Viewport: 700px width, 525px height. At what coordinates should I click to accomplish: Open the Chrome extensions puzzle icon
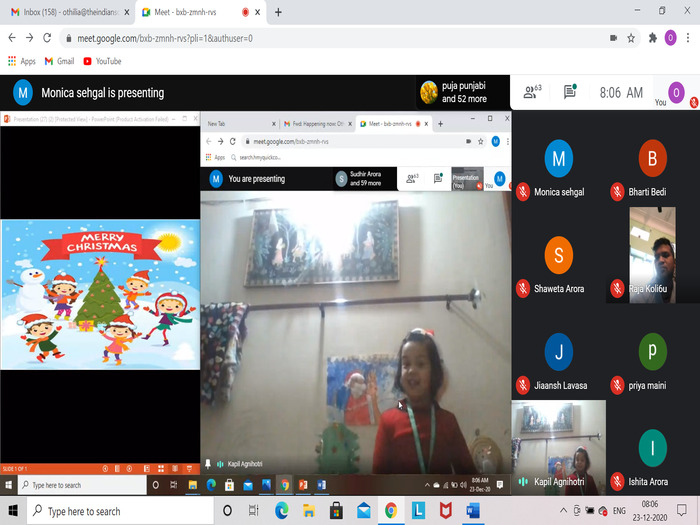(x=653, y=38)
